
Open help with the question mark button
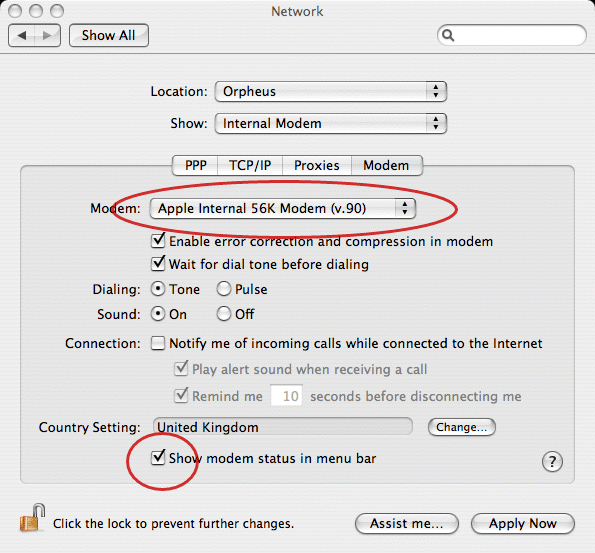point(552,462)
